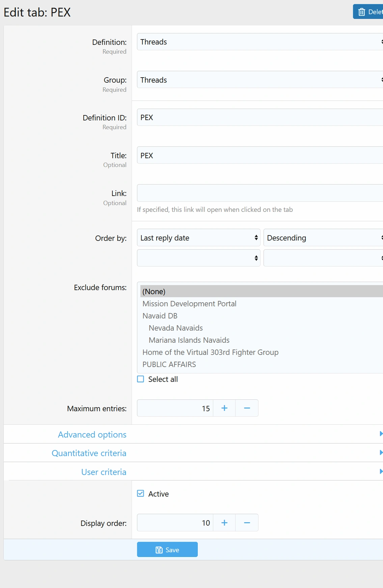Increase Display order with plus icon
383x588 pixels.
224,523
